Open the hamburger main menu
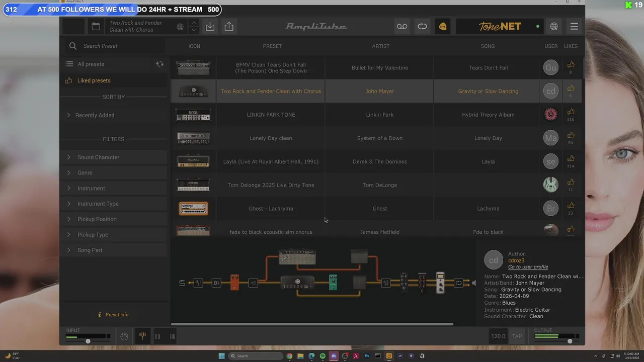This screenshot has width=644, height=362. [574, 27]
